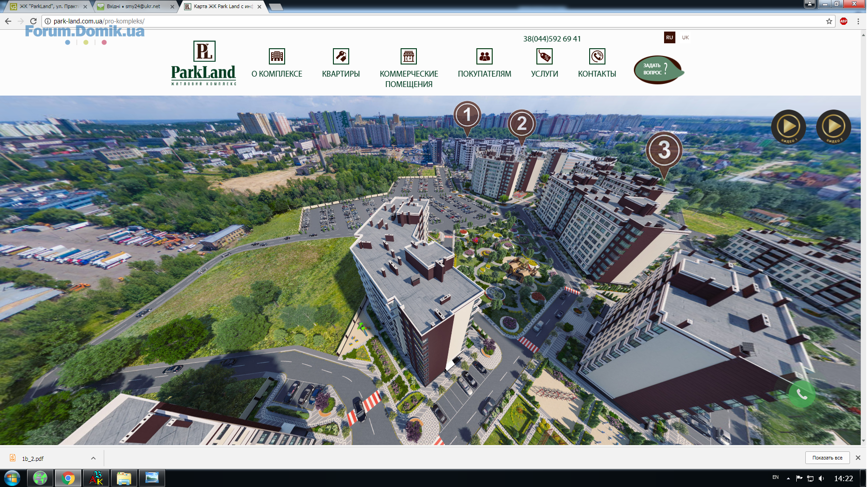This screenshot has width=868, height=487.
Task: Click the green callback phone button
Action: (x=802, y=394)
